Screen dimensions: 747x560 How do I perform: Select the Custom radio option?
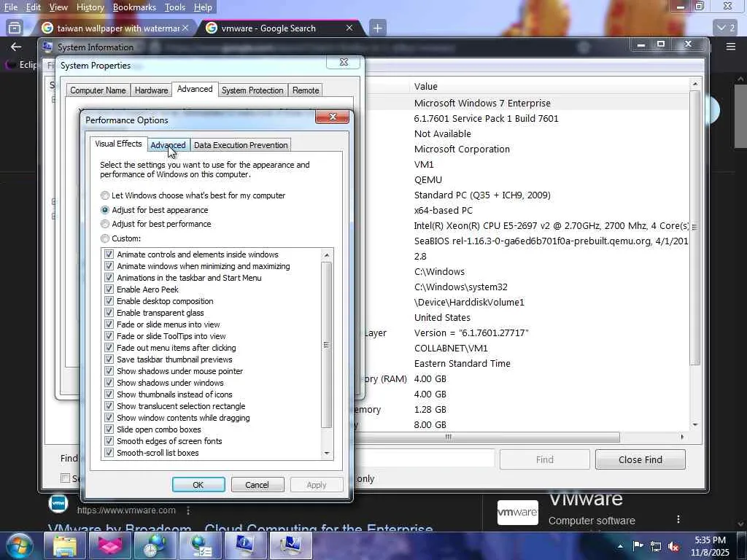tap(105, 238)
